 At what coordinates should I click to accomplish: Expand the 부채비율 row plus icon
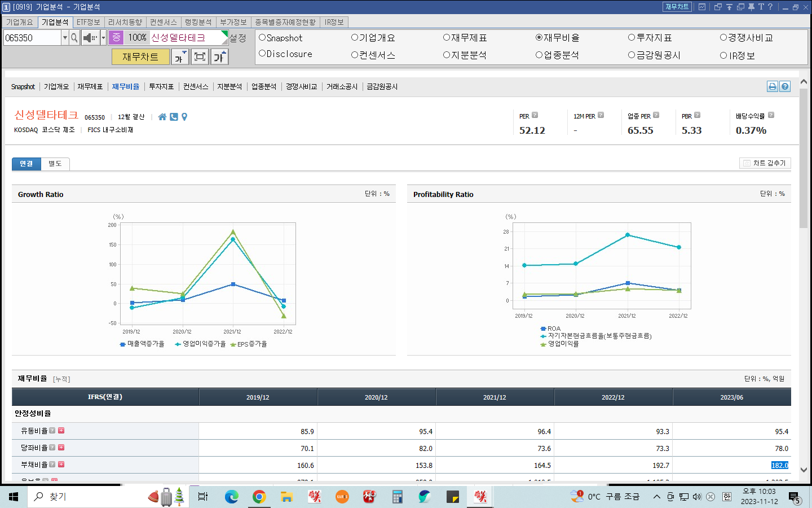point(61,464)
